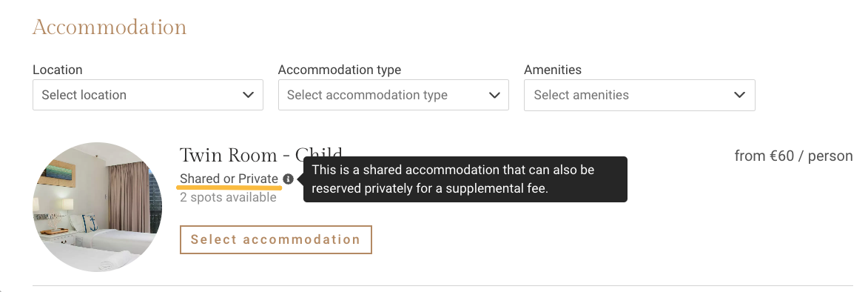Click the Select accommodation button
Viewport: 868px width, 292px height.
pyautogui.click(x=276, y=239)
